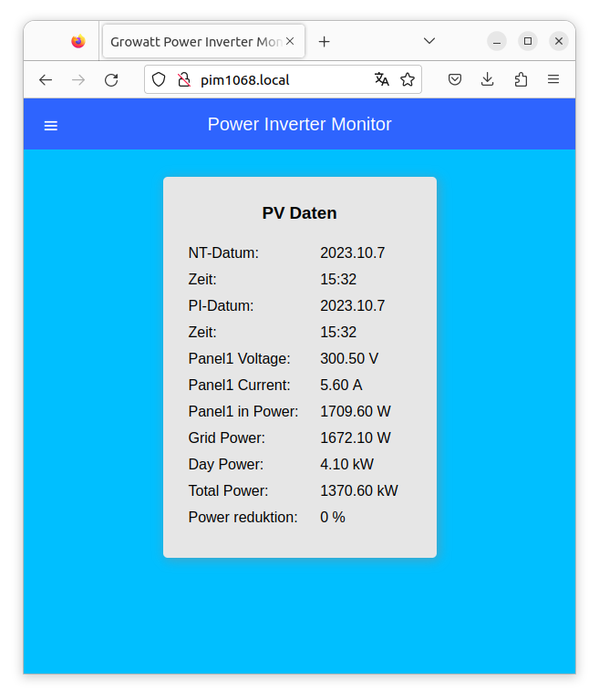The image size is (599, 700).
Task: Click the Panel1 Current label
Action: [239, 385]
